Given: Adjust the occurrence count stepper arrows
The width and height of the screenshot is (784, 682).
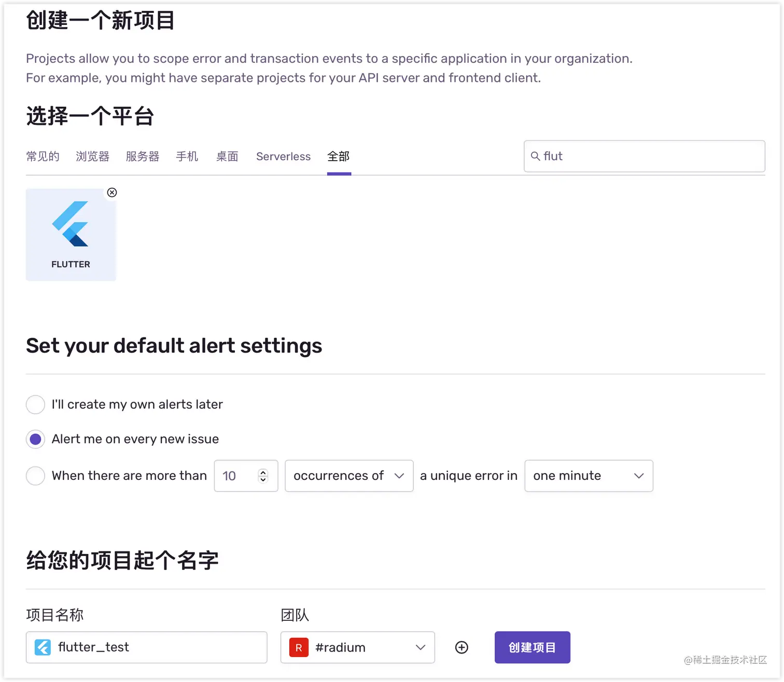Looking at the screenshot, I should [263, 476].
